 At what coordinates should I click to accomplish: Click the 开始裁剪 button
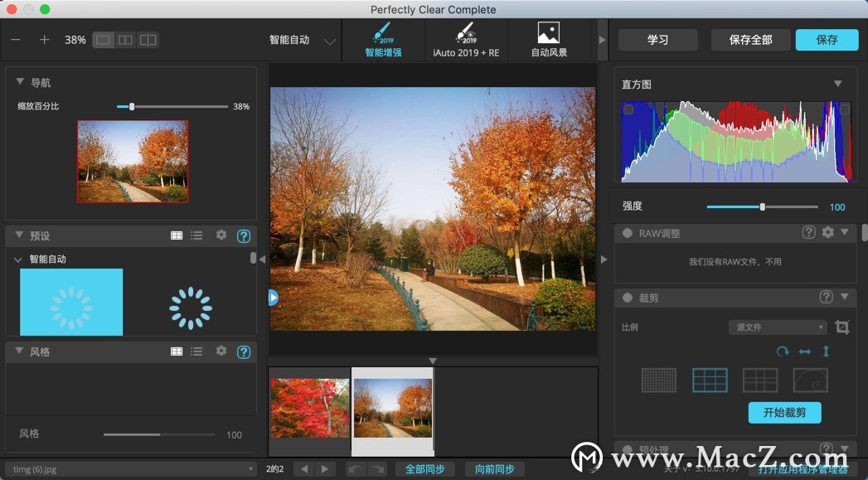784,413
